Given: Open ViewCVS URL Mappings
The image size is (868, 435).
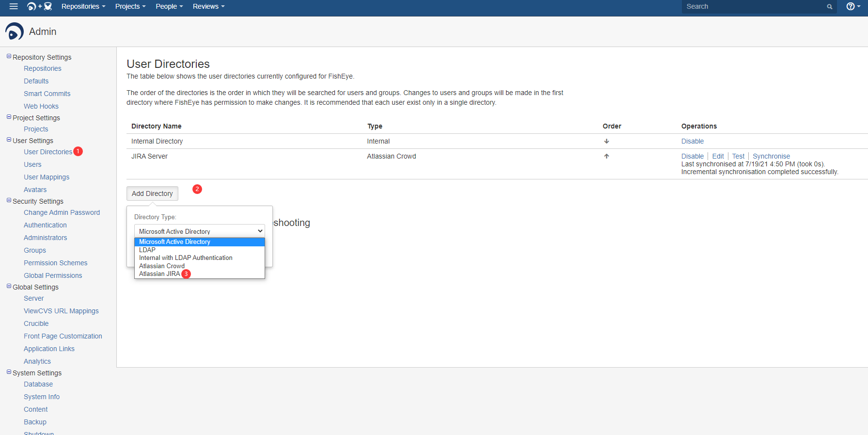Looking at the screenshot, I should 61,311.
